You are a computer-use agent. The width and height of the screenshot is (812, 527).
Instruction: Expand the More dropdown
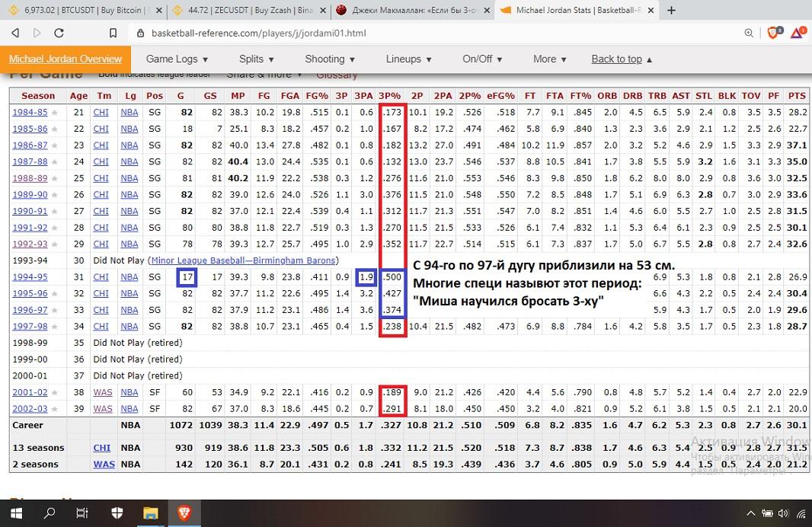coord(549,59)
